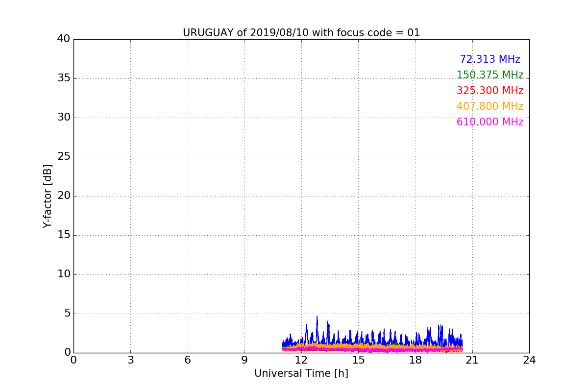Select the 72.313 MHz legend label

(490, 59)
